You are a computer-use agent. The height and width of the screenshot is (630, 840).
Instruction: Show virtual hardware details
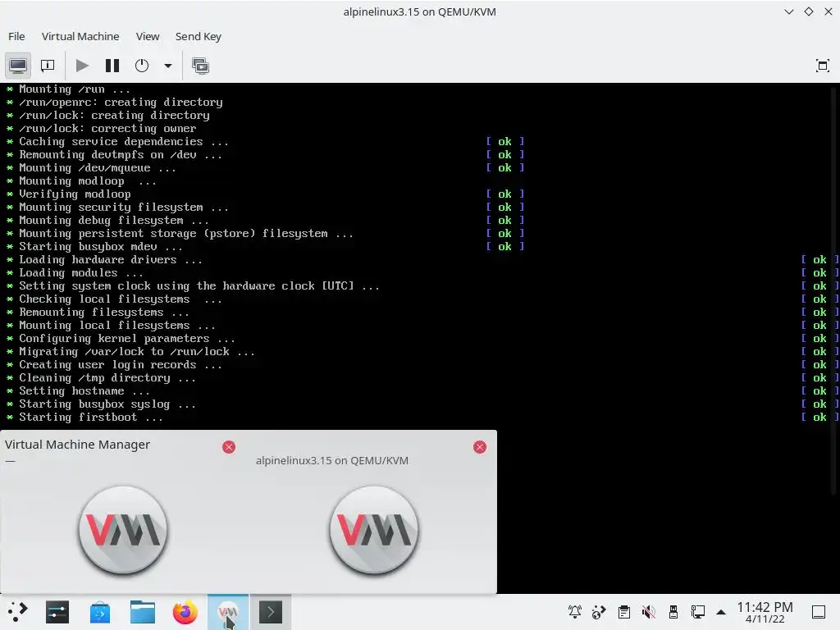[48, 66]
